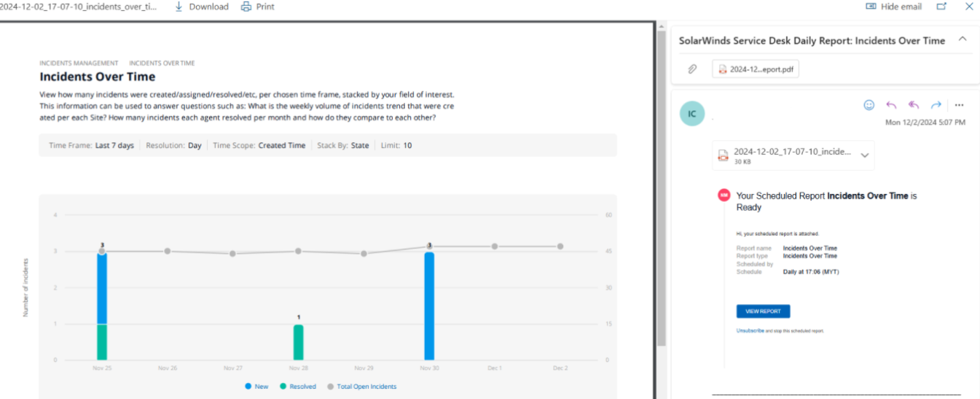Click the Dec 2 axis label
The height and width of the screenshot is (399, 980).
pos(560,368)
